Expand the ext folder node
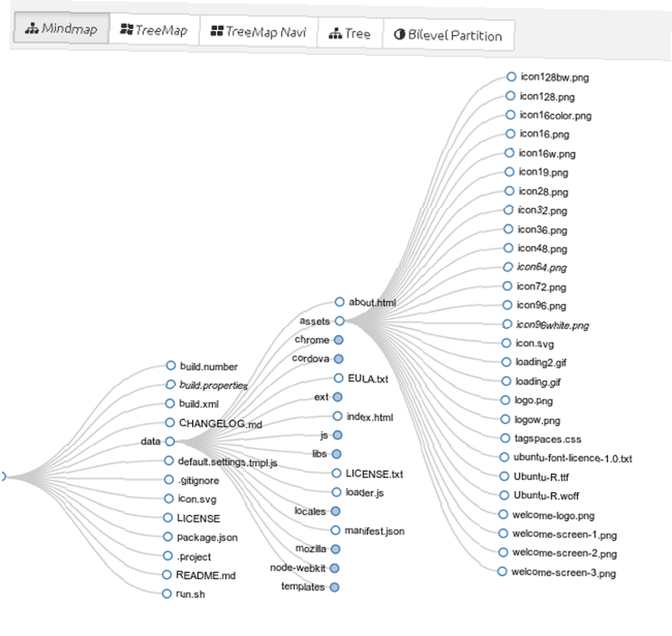This screenshot has width=672, height=636. pyautogui.click(x=338, y=397)
